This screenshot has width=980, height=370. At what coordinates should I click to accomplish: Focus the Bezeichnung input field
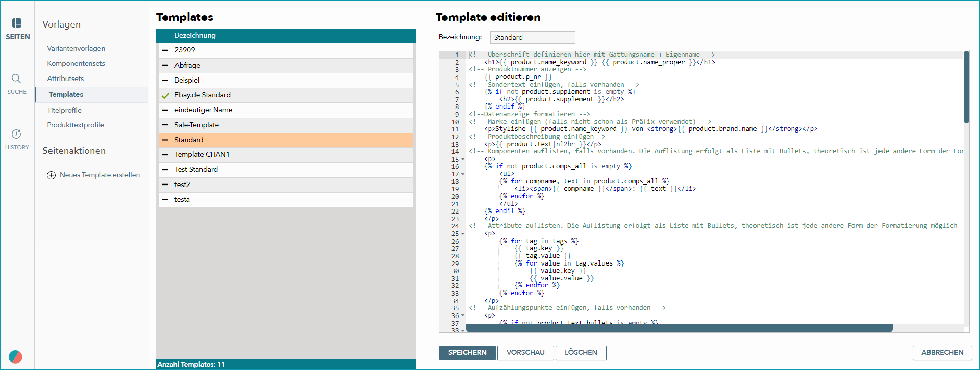533,37
